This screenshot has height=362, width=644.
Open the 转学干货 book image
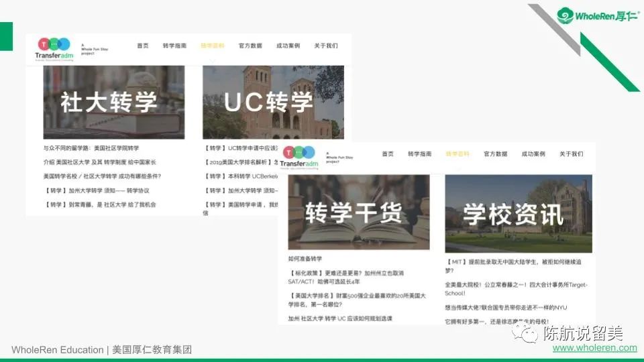point(358,213)
